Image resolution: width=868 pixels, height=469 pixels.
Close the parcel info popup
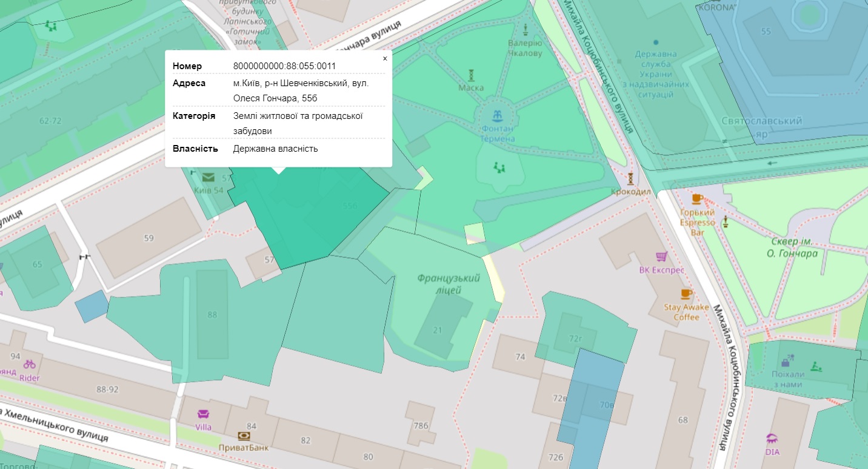point(385,59)
